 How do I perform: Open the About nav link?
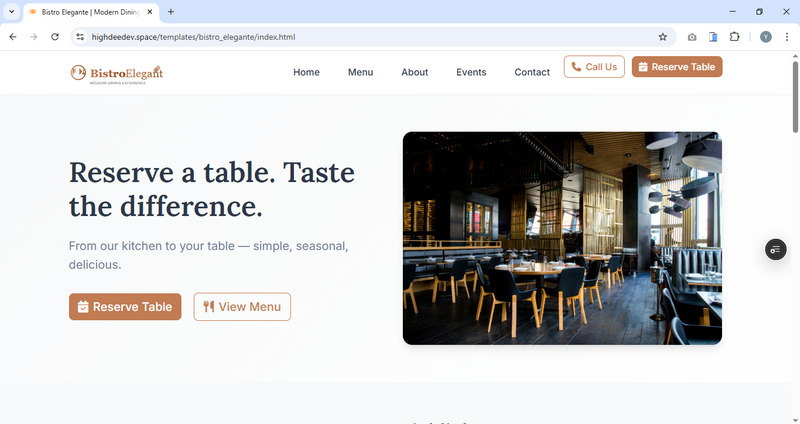(x=415, y=72)
